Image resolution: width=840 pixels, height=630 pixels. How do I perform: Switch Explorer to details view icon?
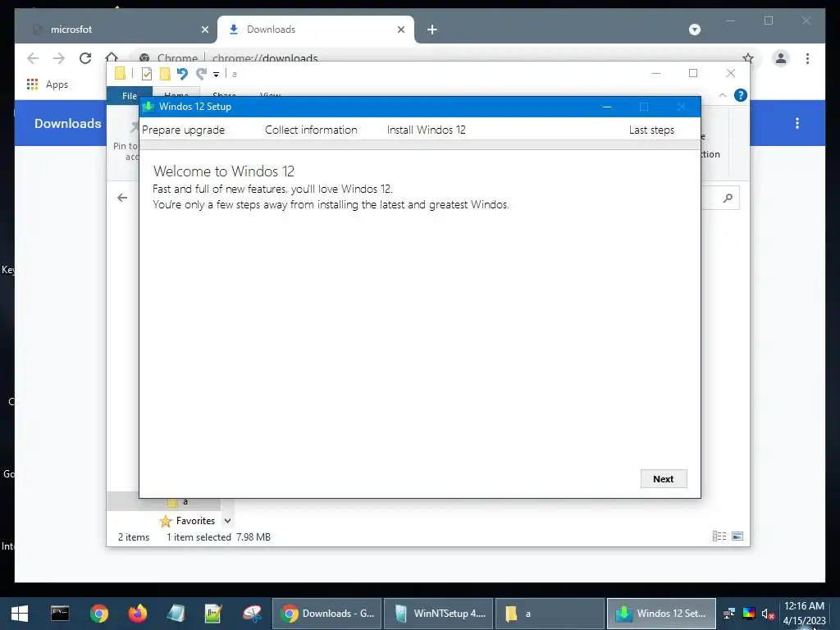tap(719, 536)
